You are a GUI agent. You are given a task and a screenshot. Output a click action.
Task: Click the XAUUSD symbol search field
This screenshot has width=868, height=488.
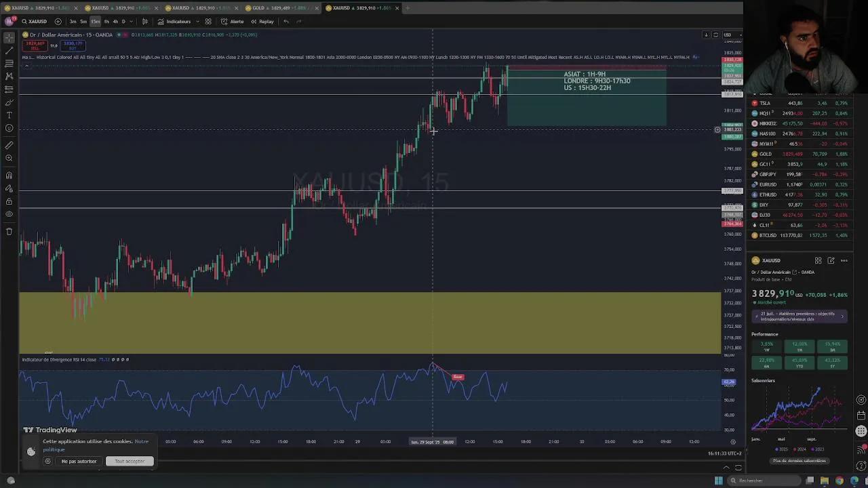pyautogui.click(x=34, y=22)
